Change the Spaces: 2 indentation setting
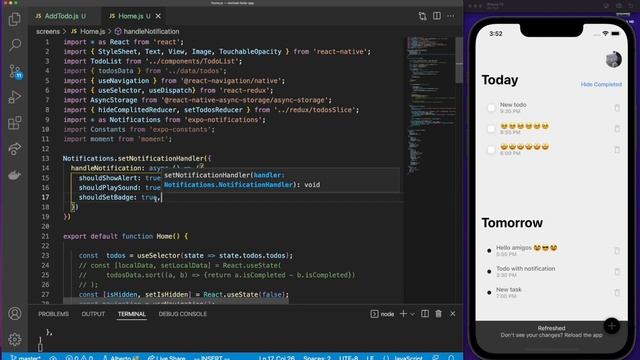 point(317,357)
